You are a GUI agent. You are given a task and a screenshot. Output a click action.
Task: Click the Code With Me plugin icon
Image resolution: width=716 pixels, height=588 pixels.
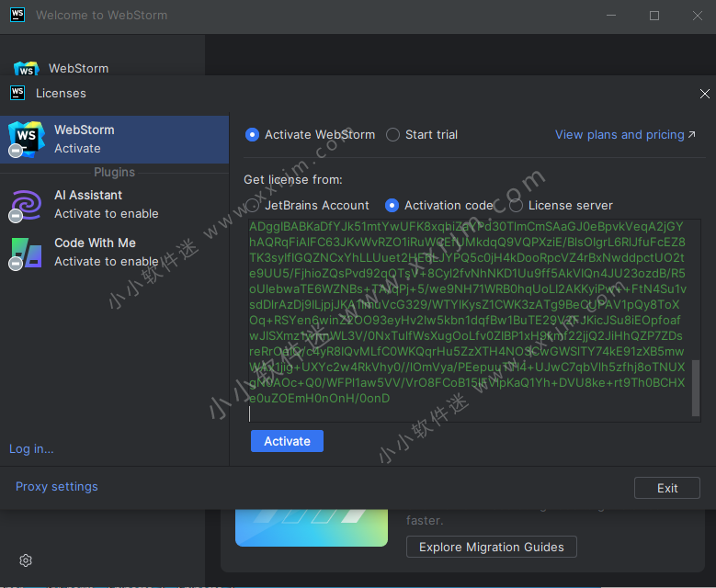[x=26, y=252]
